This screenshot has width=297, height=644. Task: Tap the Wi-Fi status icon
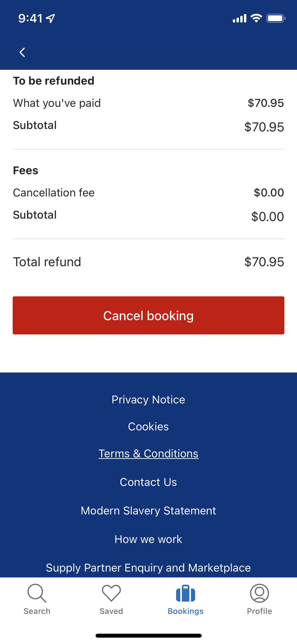pos(256,18)
